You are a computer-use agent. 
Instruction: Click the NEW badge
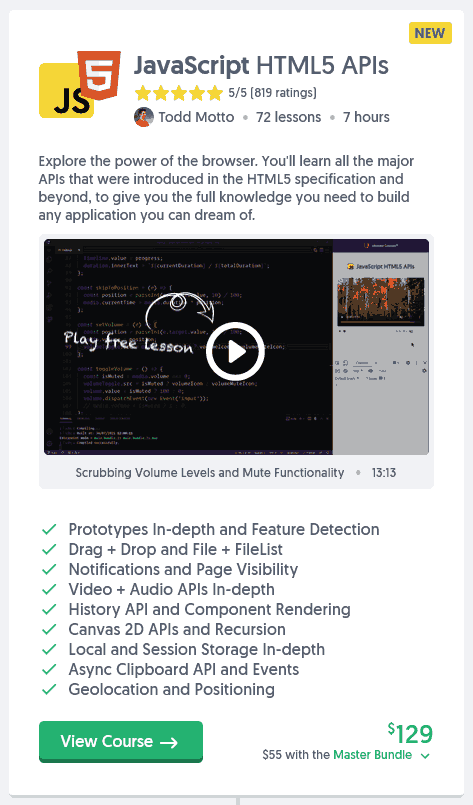pyautogui.click(x=430, y=33)
